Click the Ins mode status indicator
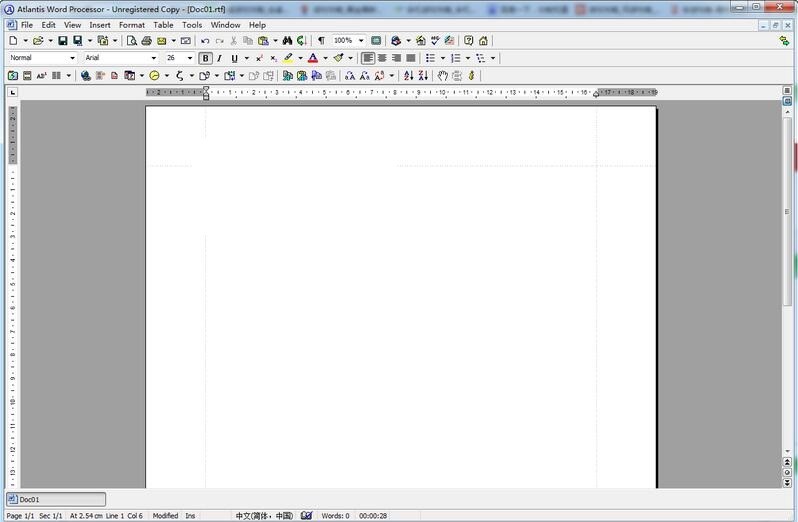 click(x=192, y=516)
